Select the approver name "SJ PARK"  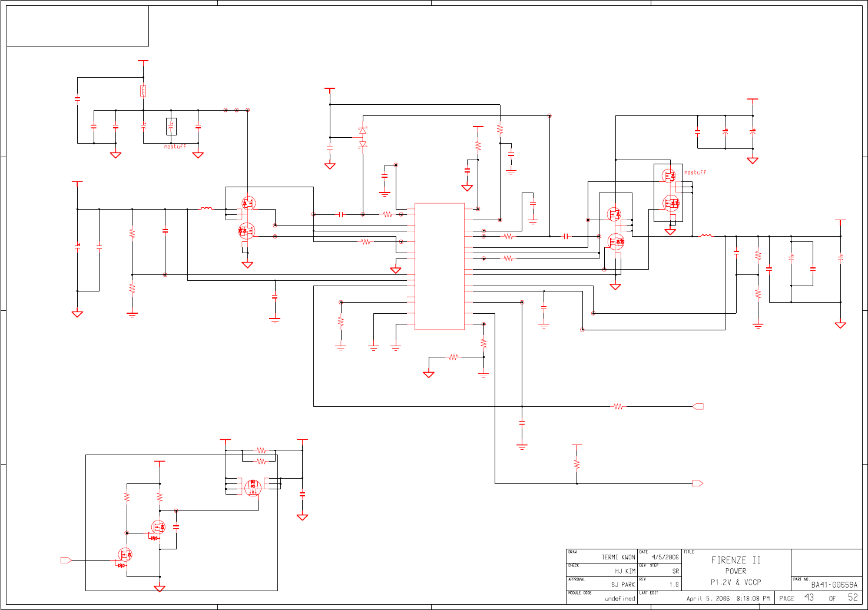pyautogui.click(x=623, y=585)
